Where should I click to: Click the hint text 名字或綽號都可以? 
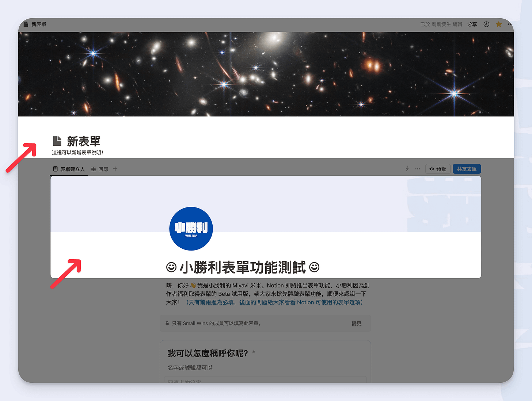click(190, 368)
